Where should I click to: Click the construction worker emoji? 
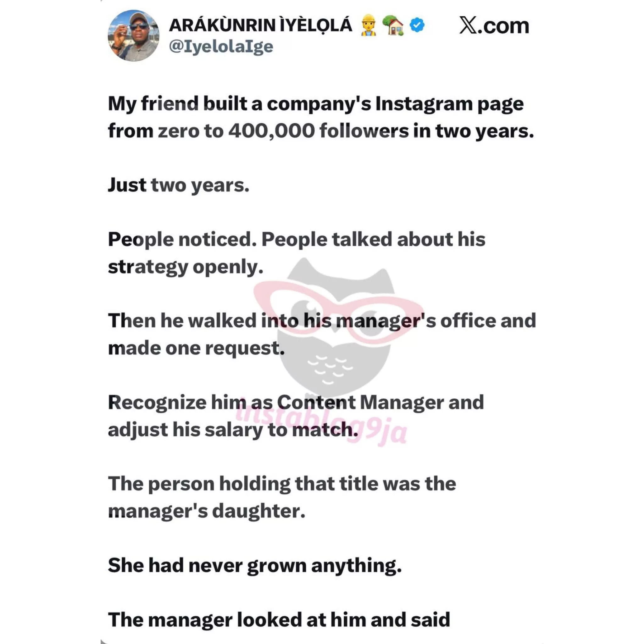click(369, 26)
